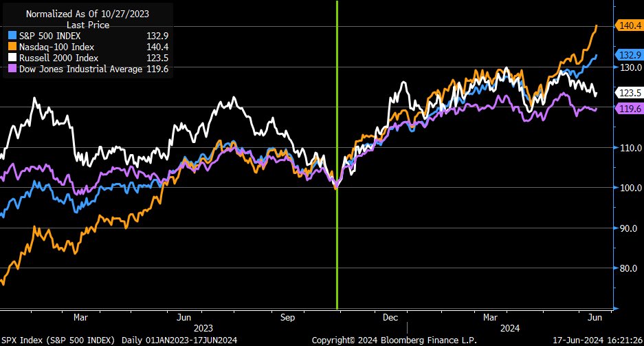Select Dow Jones Industrial Average legend label
This screenshot has width=644, height=346.
pos(80,69)
